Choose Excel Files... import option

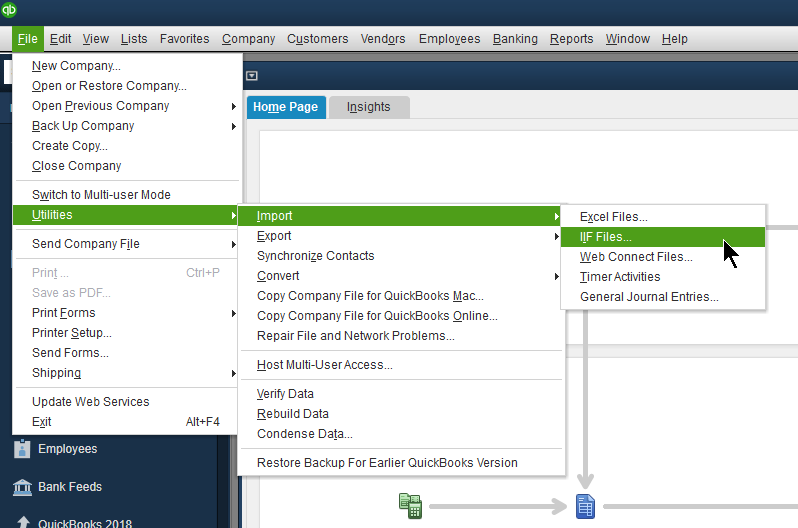pos(663,217)
